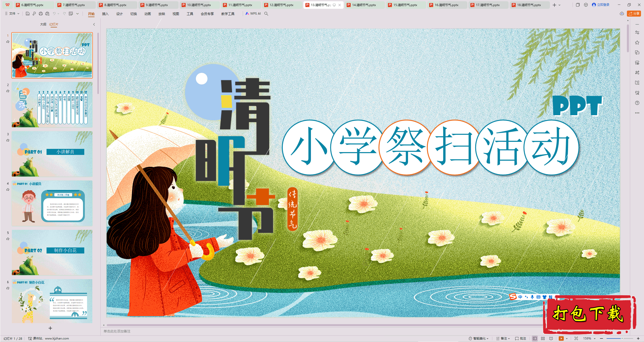
Task: Select slide 4 thumbnail 小讲解员
Action: click(x=52, y=203)
